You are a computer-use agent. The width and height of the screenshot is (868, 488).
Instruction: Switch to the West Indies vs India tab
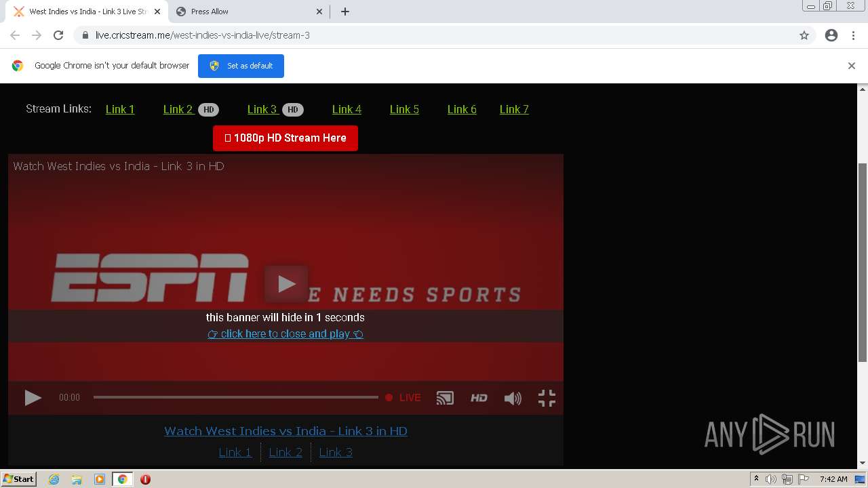click(87, 12)
